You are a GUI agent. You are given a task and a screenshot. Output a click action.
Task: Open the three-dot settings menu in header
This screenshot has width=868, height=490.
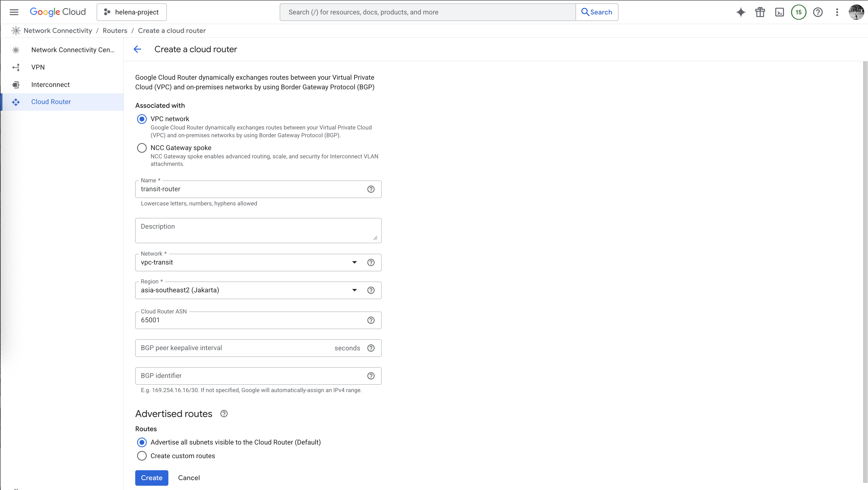837,12
